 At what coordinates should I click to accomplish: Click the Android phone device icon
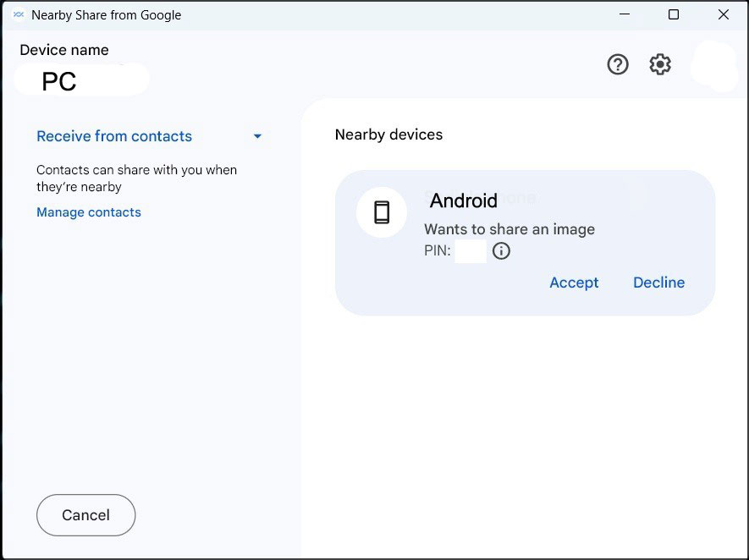[x=382, y=212]
